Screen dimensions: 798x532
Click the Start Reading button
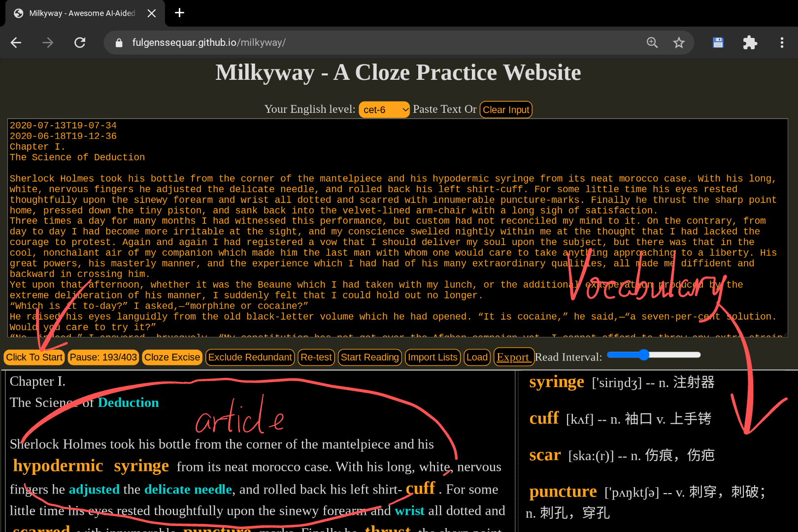click(x=370, y=357)
